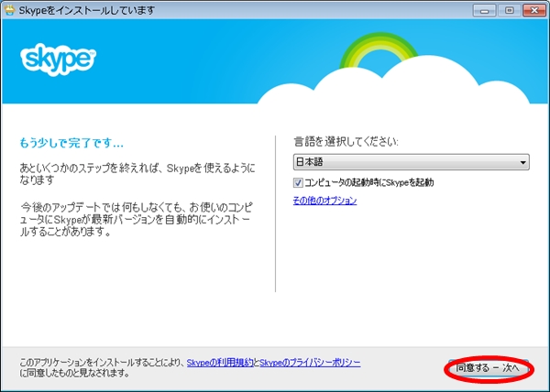This screenshot has height=392, width=550.
Task: Click the Skype installer icon in title bar
Action: 9,10
